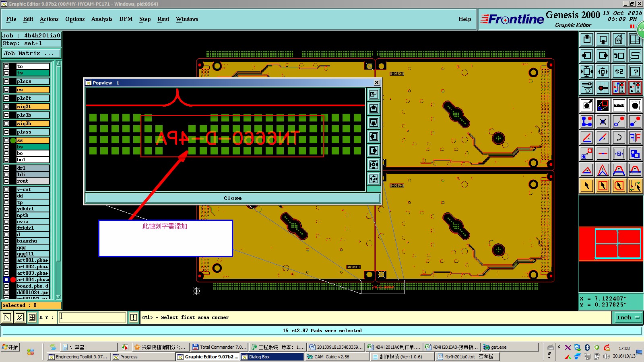Toggle the checkbox for layer sig2t
Image resolution: width=644 pixels, height=362 pixels.
click(x=6, y=107)
